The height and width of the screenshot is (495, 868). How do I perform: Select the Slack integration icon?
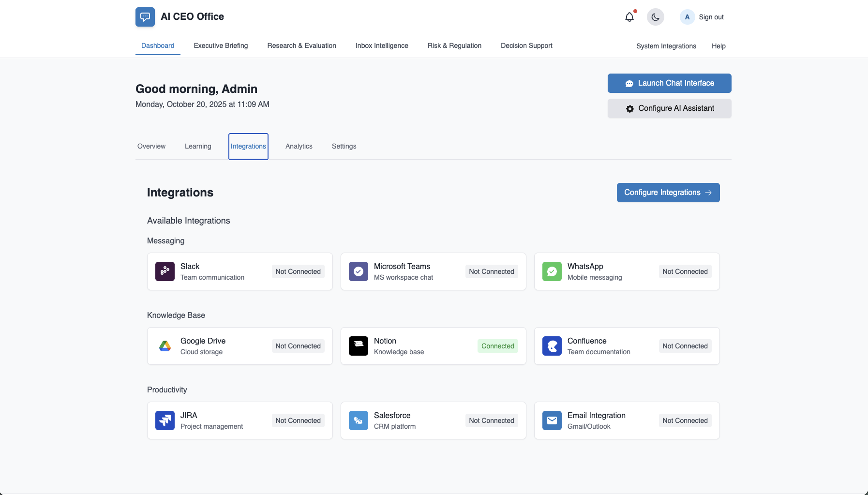165,271
